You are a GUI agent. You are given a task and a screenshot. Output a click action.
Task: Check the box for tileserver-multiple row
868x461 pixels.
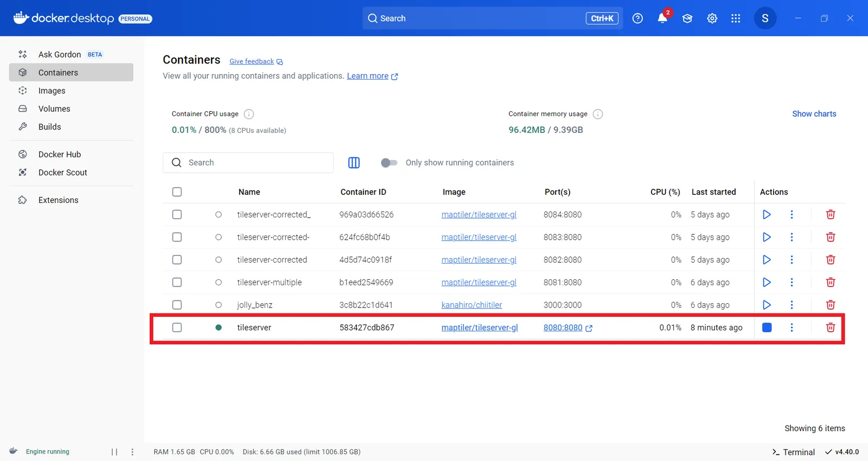click(x=177, y=282)
